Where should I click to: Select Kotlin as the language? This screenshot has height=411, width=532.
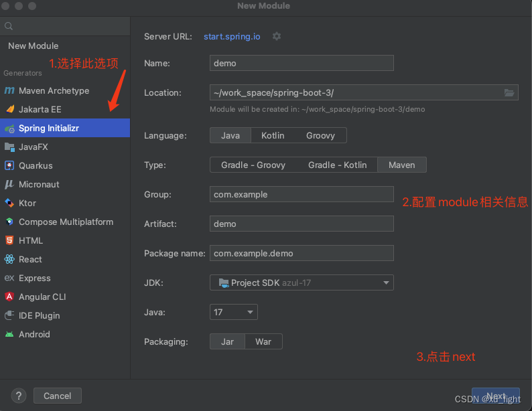point(273,135)
